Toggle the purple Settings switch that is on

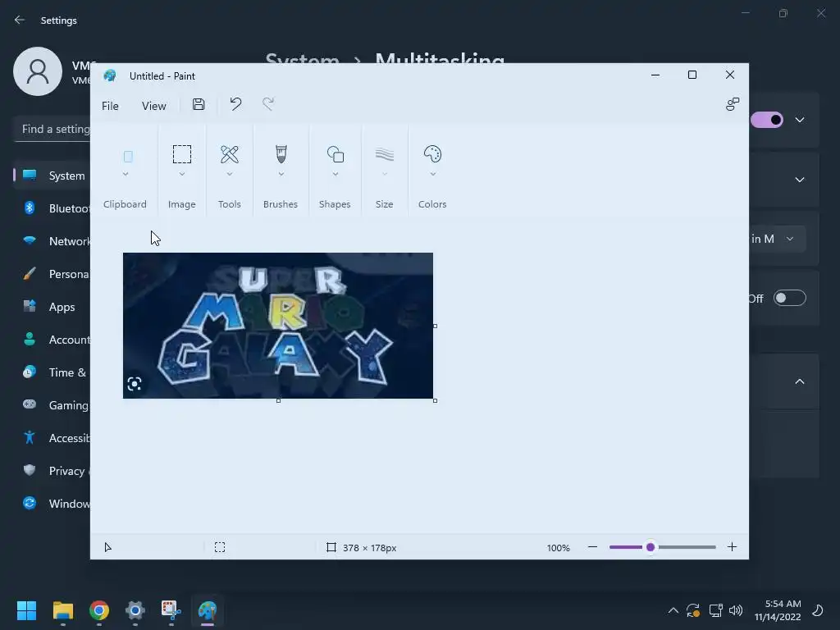click(767, 120)
